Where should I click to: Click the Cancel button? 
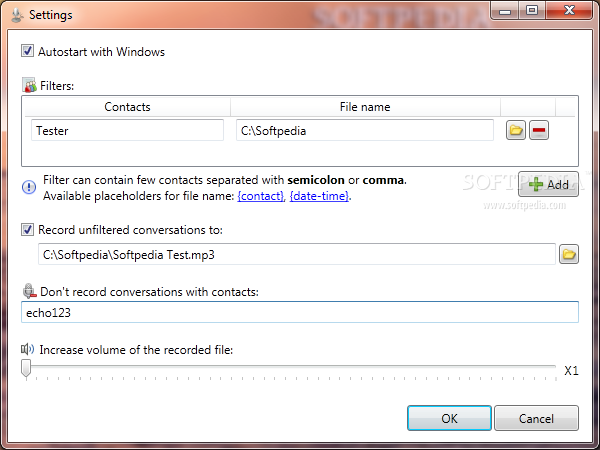click(536, 418)
